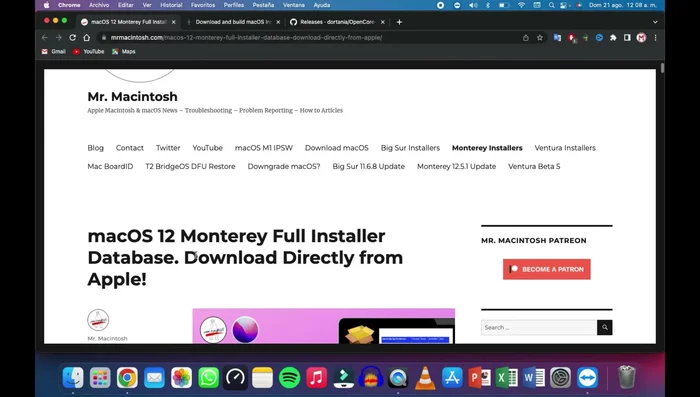Viewport: 700px width, 397px height.
Task: Open the Maps bookmark
Action: 124,51
